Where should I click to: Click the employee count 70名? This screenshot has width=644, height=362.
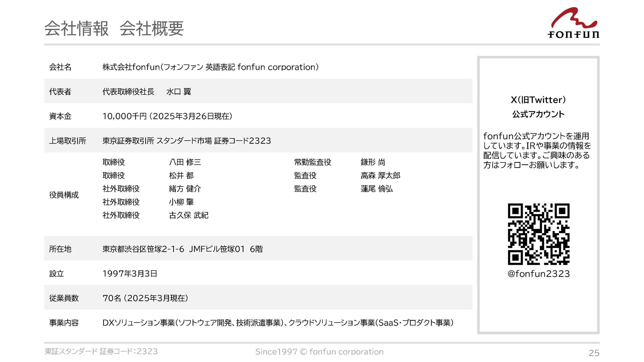(x=112, y=298)
